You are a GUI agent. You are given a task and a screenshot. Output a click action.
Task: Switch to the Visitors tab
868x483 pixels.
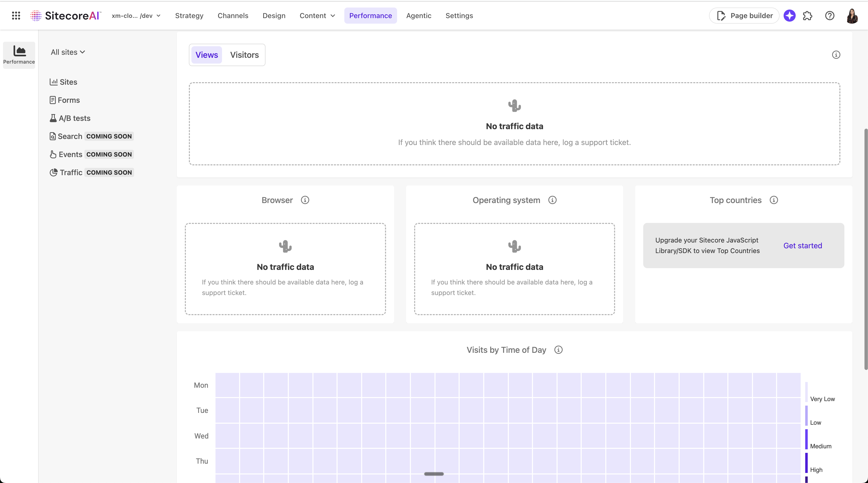244,55
